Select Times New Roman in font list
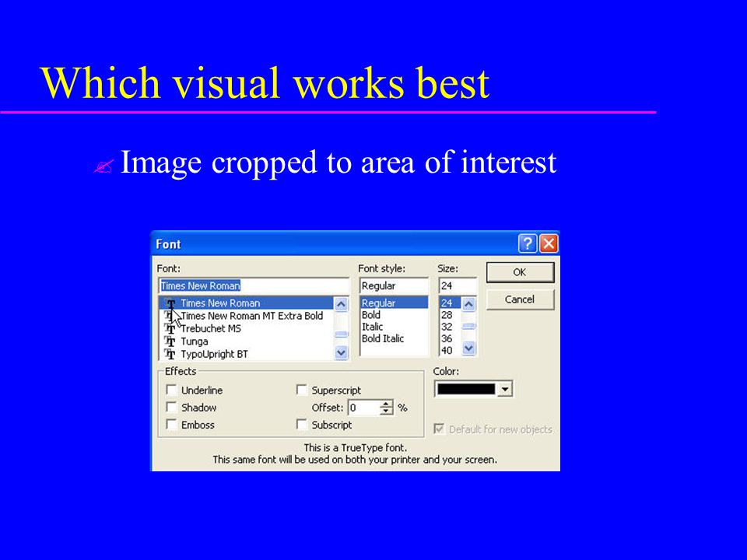This screenshot has width=747, height=560. pyautogui.click(x=247, y=303)
